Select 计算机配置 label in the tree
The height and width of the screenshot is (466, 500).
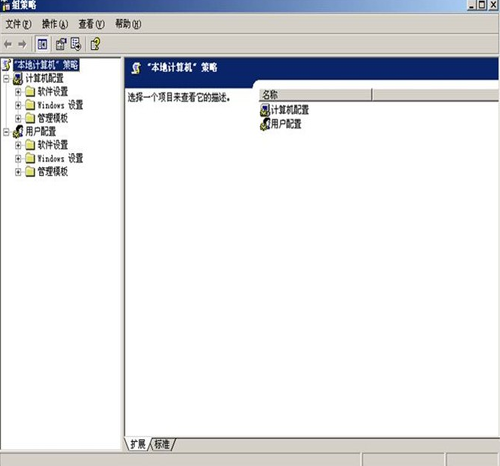[x=44, y=79]
